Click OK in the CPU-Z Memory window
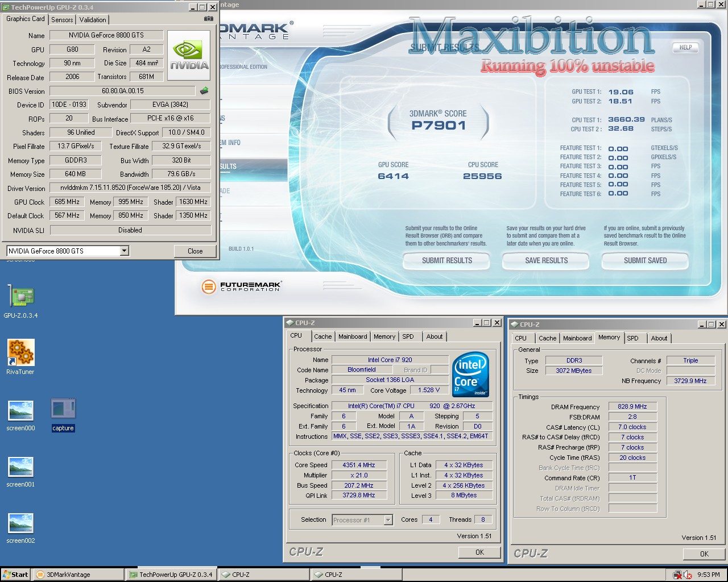Image resolution: width=728 pixels, height=582 pixels. [704, 554]
